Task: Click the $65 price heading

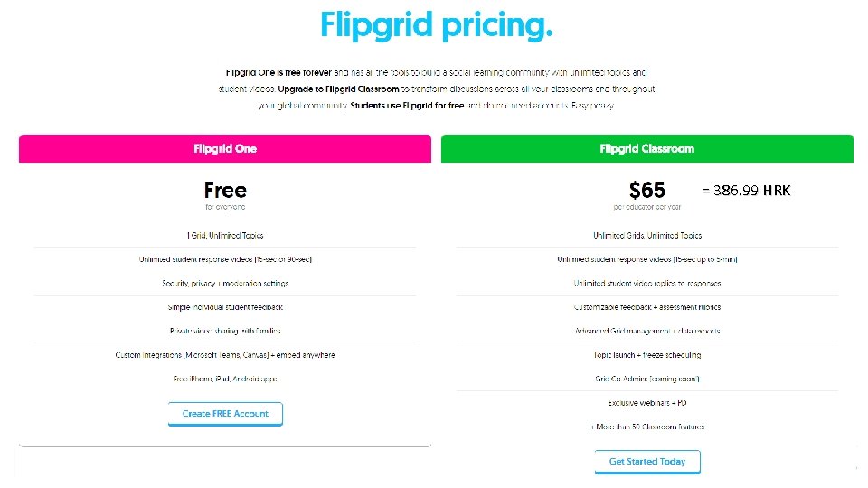Action: point(647,190)
